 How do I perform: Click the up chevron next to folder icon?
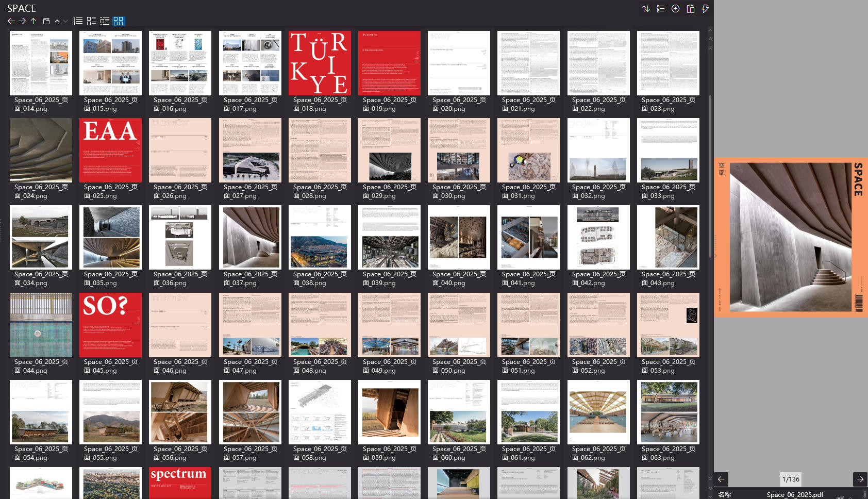pos(57,21)
